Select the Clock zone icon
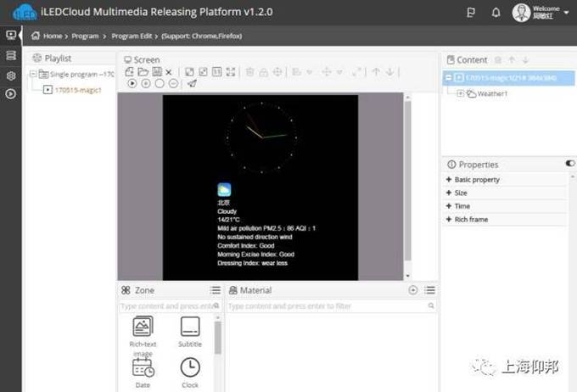 [190, 367]
